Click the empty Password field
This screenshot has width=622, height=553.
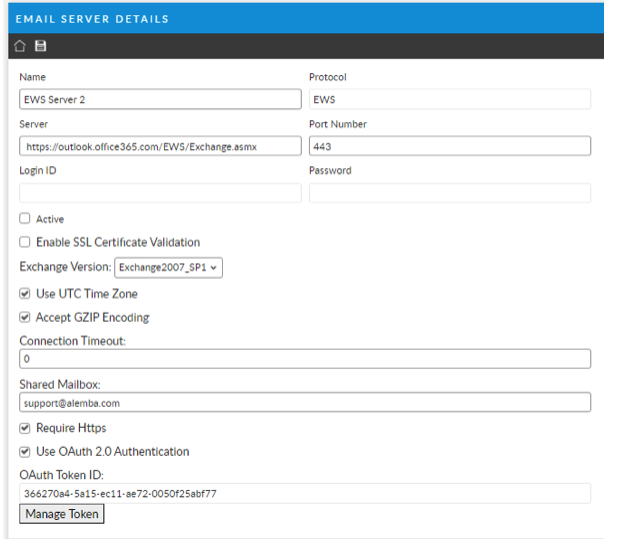[x=449, y=193]
